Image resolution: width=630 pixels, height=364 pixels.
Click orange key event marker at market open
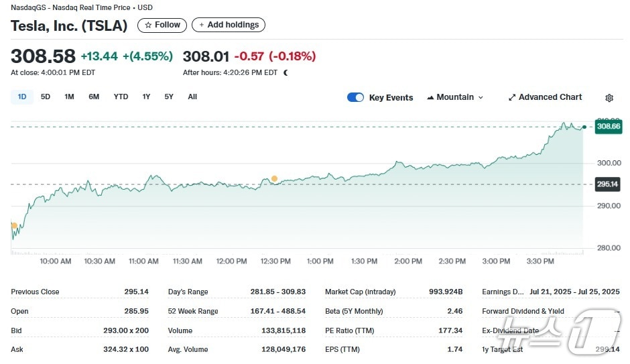point(14,226)
